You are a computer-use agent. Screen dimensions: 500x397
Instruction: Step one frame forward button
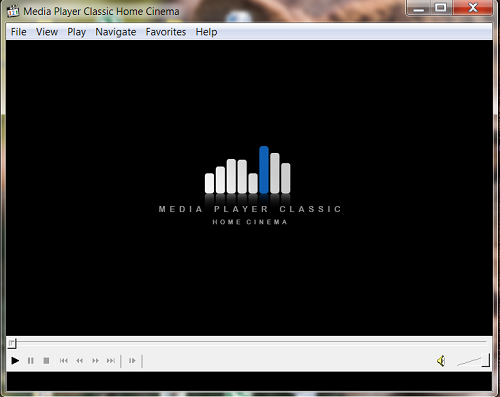[x=132, y=361]
